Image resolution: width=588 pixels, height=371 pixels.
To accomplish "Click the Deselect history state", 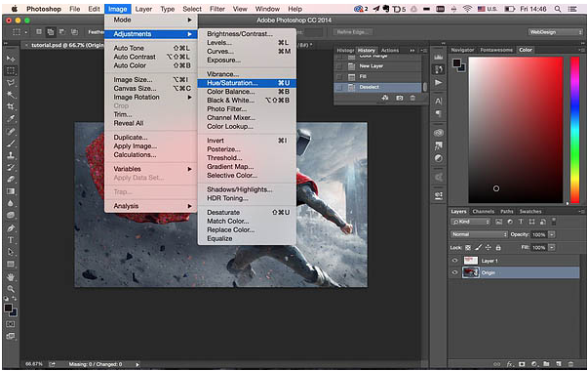I will [377, 87].
